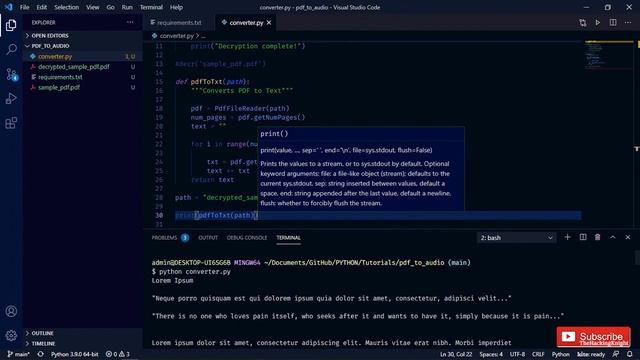Image resolution: width=640 pixels, height=360 pixels.
Task: Click line number 30 in gutter
Action: pos(159,215)
